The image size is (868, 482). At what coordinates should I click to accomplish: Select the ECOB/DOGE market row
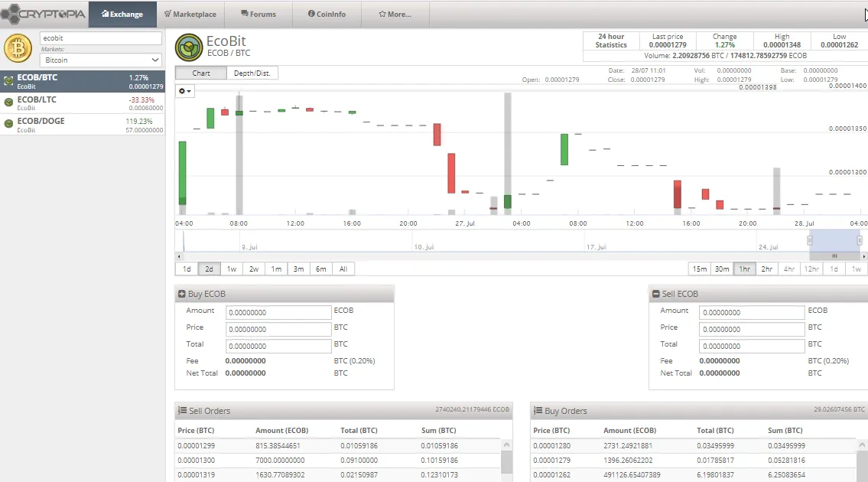(x=83, y=125)
